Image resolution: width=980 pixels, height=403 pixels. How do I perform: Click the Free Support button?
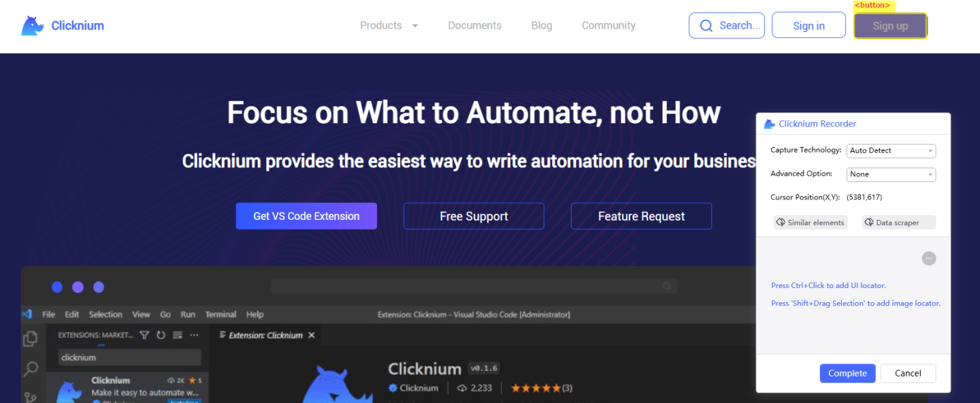474,216
